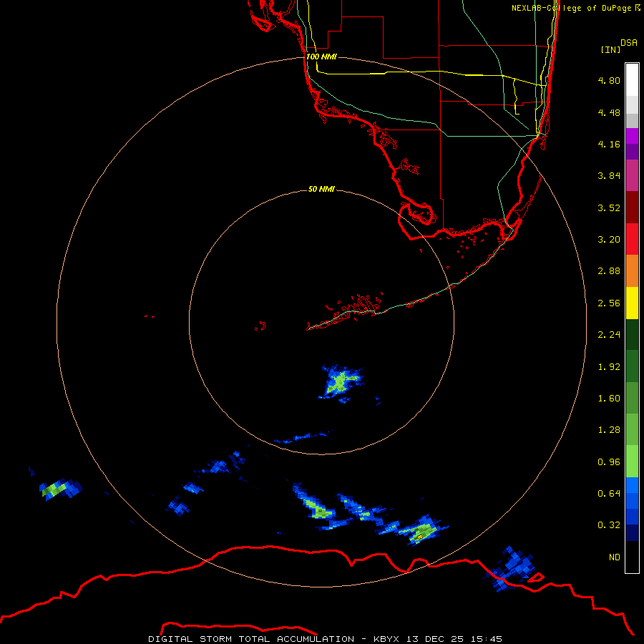Click the '0.64' scale label

(x=609, y=493)
